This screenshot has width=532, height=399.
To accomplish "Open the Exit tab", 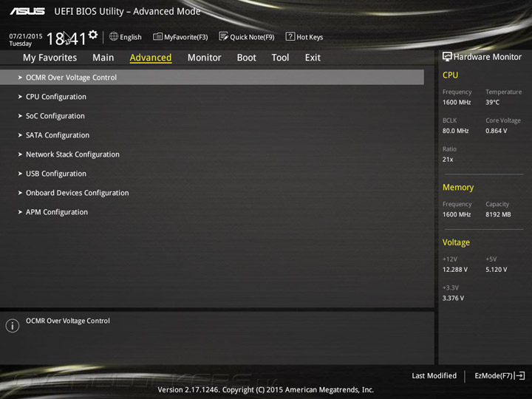I will tap(313, 58).
